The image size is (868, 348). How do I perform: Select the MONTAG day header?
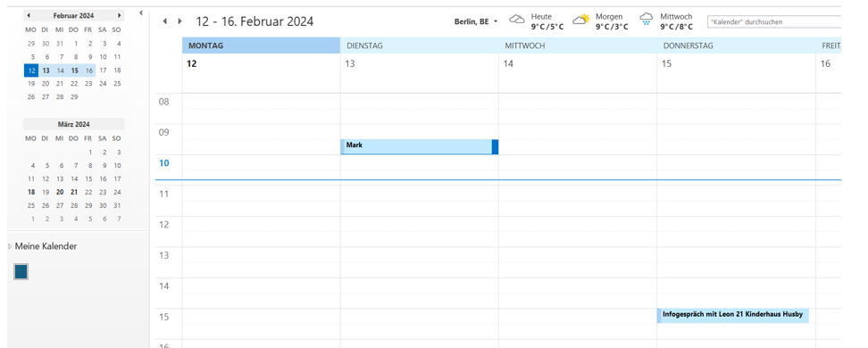tap(262, 46)
